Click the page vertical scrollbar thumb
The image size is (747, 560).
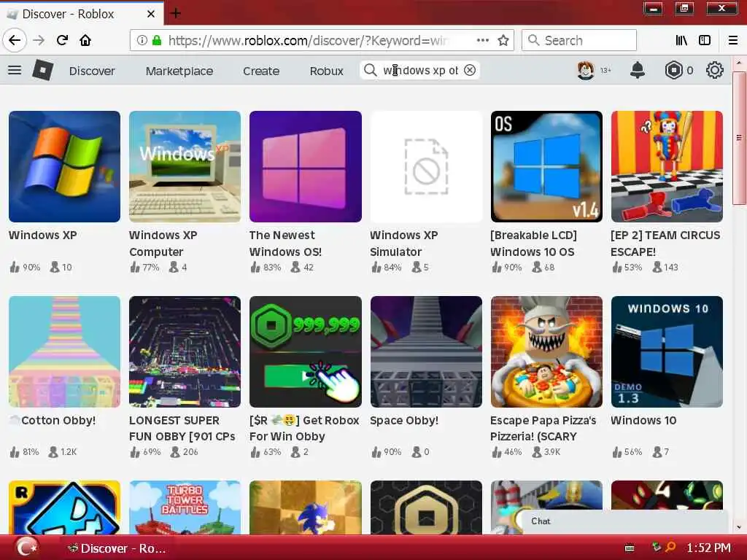739,138
